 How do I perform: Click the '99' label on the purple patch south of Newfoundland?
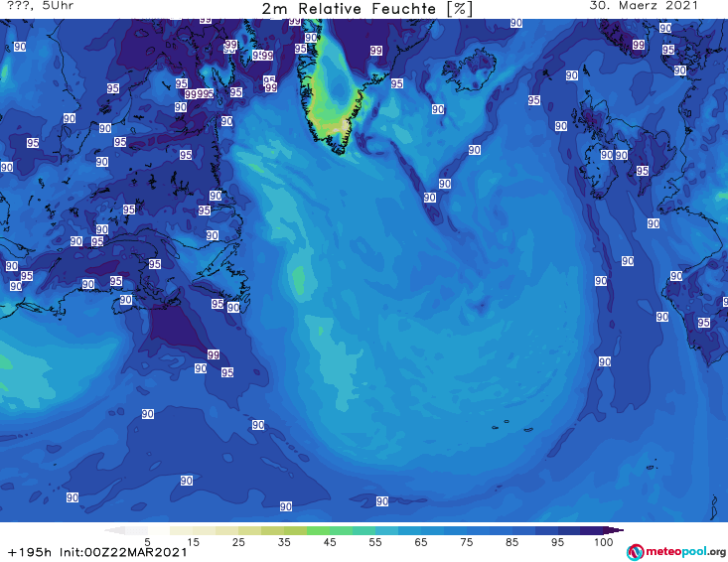pyautogui.click(x=214, y=354)
